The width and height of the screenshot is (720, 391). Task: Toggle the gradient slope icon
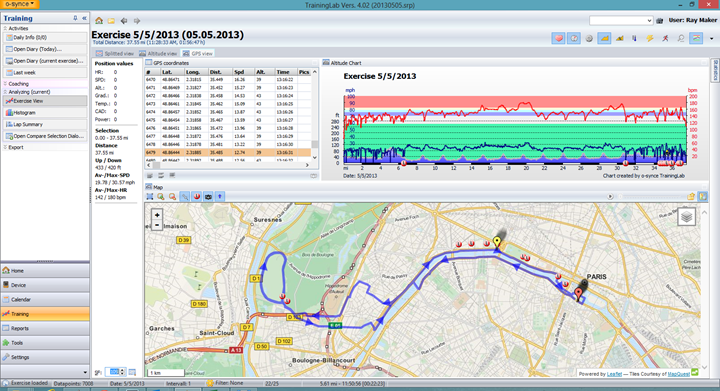point(619,39)
